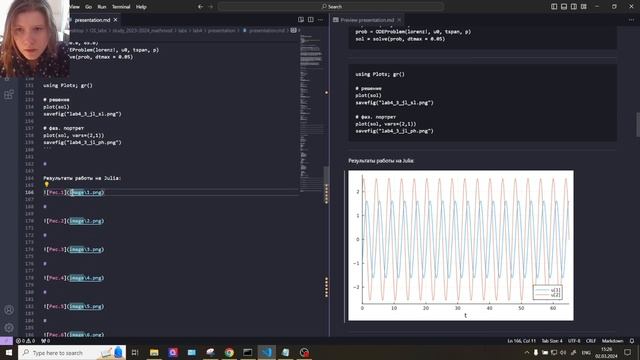
Task: Open the taskbar clock and date
Action: (607, 352)
